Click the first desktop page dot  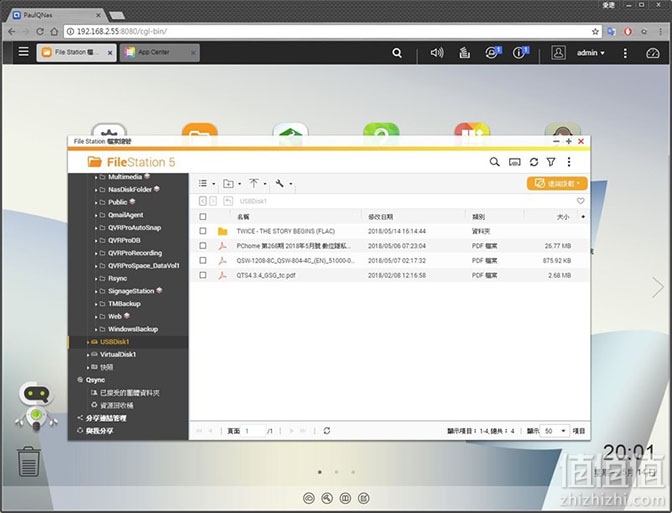[x=320, y=472]
